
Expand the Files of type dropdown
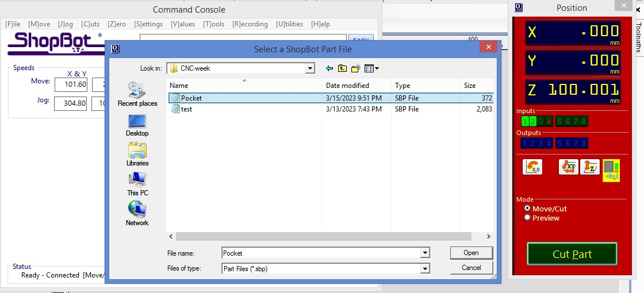coord(425,269)
